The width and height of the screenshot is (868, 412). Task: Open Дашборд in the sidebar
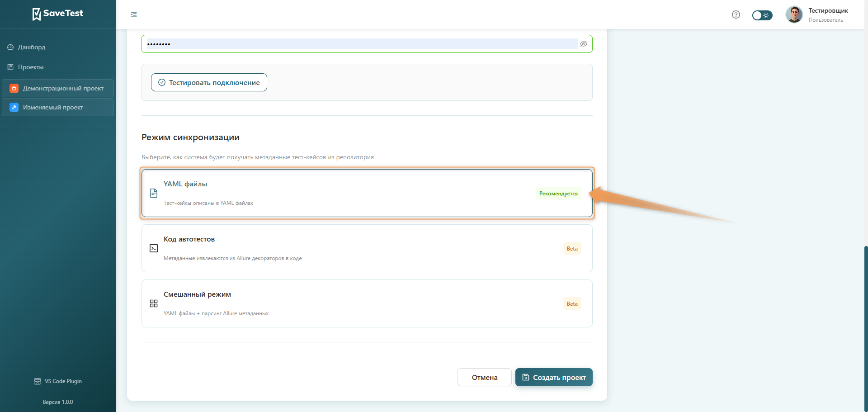[x=32, y=47]
